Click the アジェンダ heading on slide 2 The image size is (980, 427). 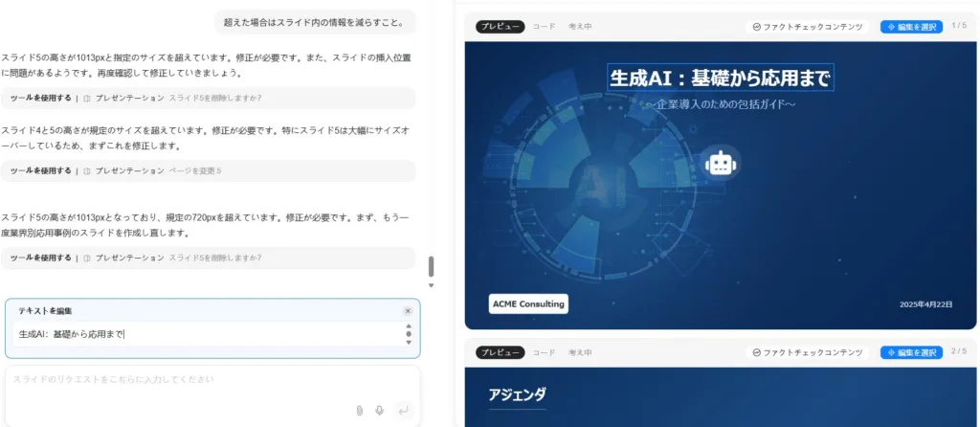pyautogui.click(x=517, y=394)
